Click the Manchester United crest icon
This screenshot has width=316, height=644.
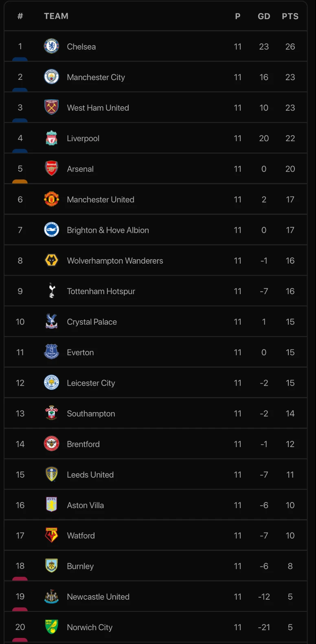[51, 199]
